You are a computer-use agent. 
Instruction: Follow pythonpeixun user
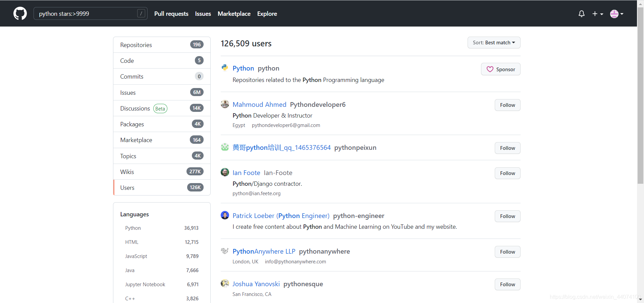pos(507,148)
